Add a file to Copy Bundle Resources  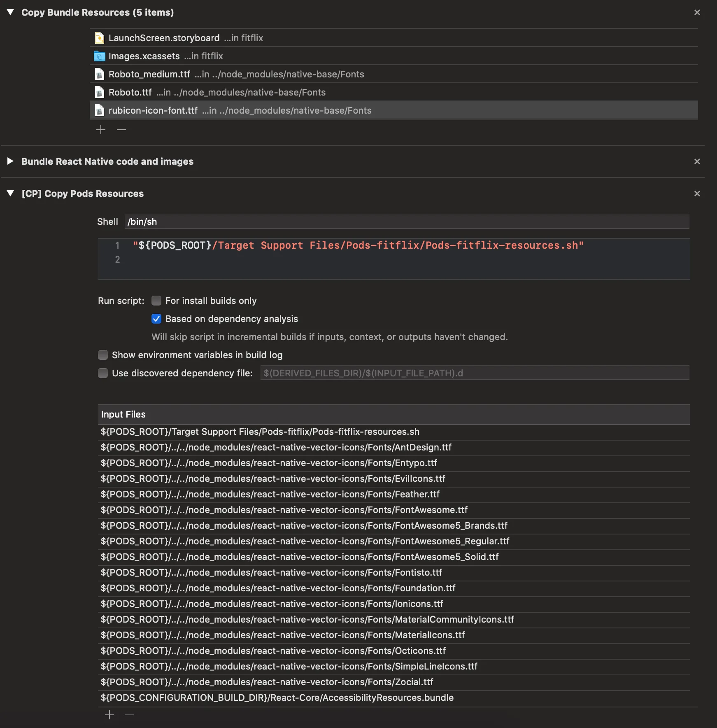(101, 130)
